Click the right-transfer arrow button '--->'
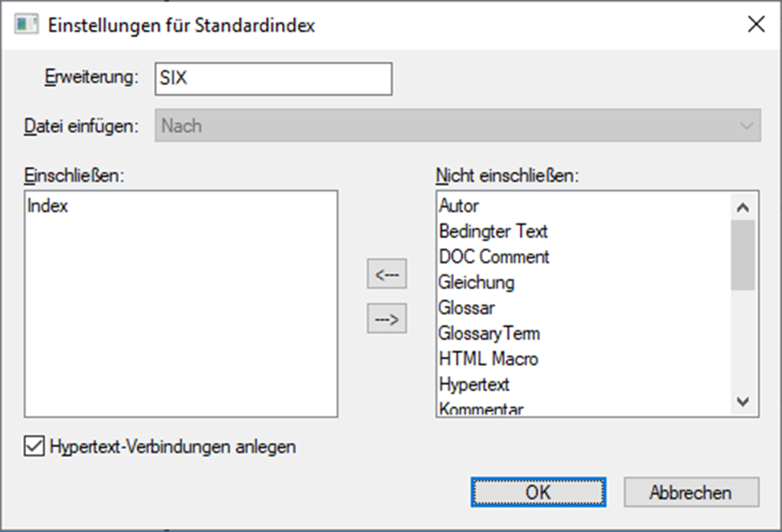 point(386,319)
